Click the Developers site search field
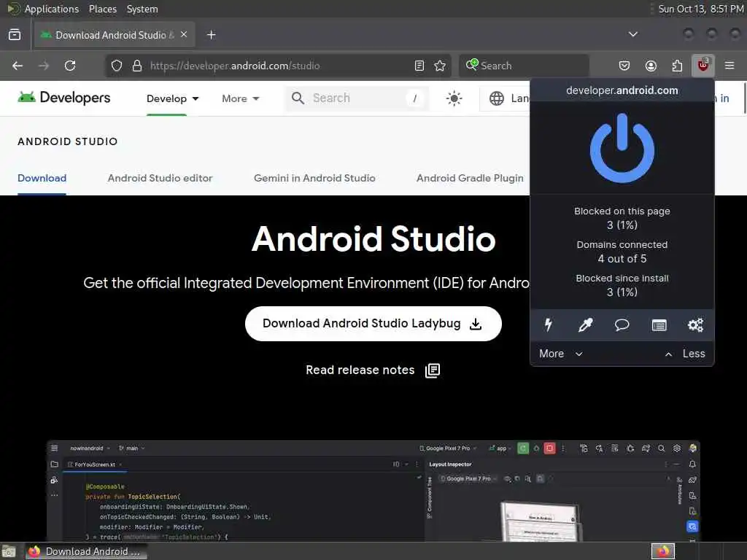Viewport: 747px width, 560px height. (x=356, y=98)
